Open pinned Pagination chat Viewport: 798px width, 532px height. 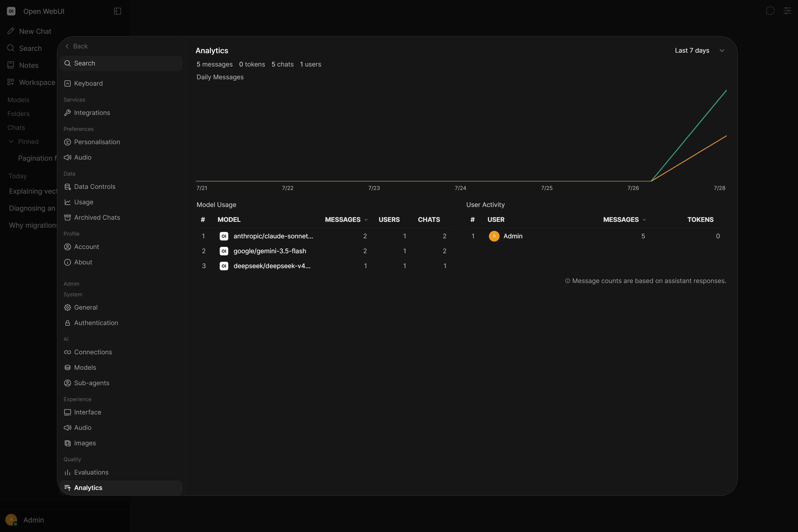pyautogui.click(x=37, y=158)
